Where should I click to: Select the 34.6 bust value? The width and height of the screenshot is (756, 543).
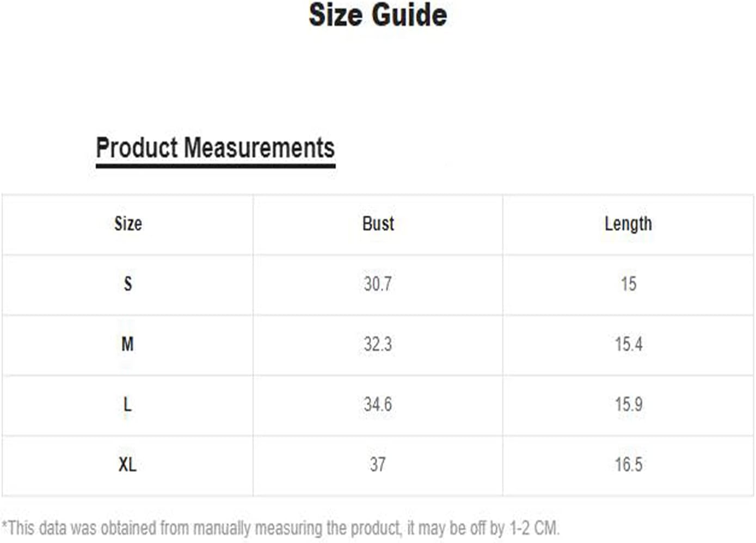coord(378,405)
